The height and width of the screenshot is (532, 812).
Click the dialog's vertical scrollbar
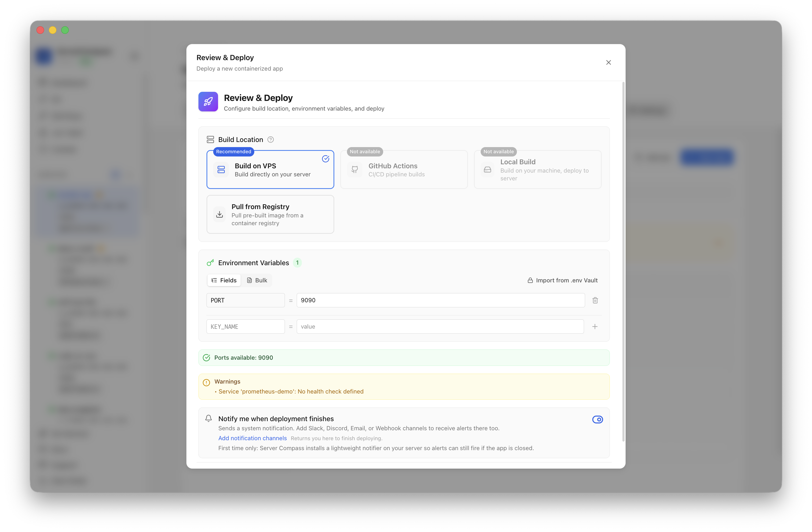[623, 261]
